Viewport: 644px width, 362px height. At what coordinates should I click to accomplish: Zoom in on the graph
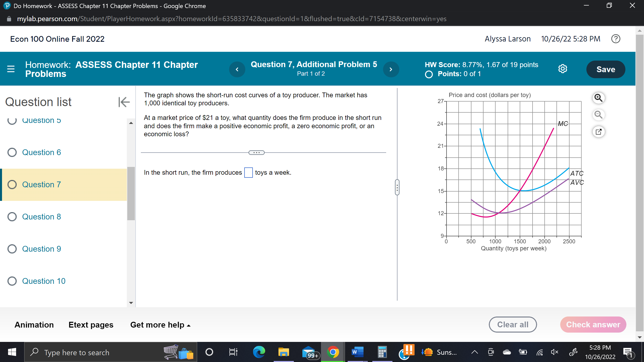tap(598, 98)
